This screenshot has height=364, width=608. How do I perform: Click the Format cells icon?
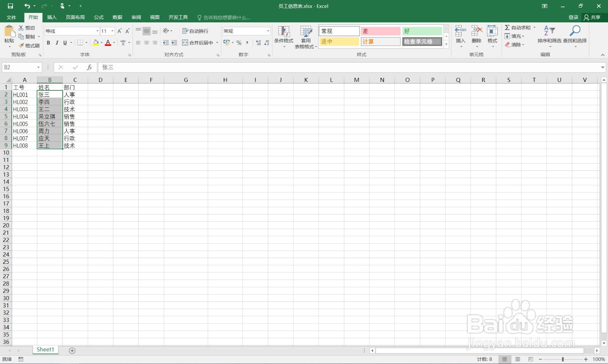tap(492, 31)
